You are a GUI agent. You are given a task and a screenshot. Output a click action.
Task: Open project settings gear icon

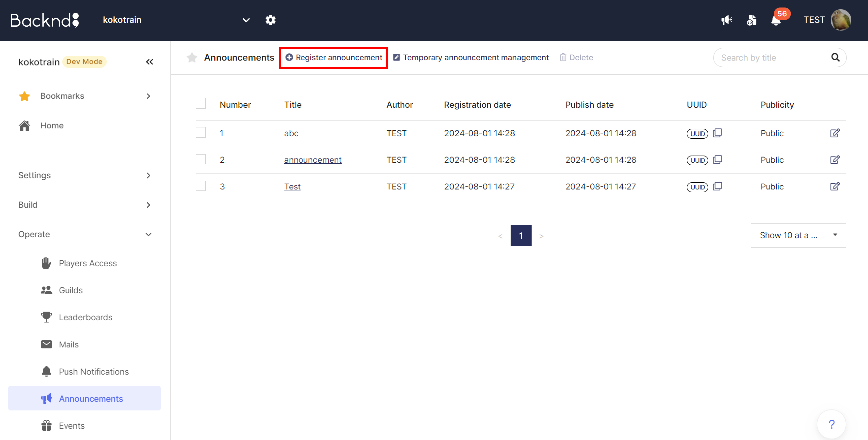click(271, 20)
